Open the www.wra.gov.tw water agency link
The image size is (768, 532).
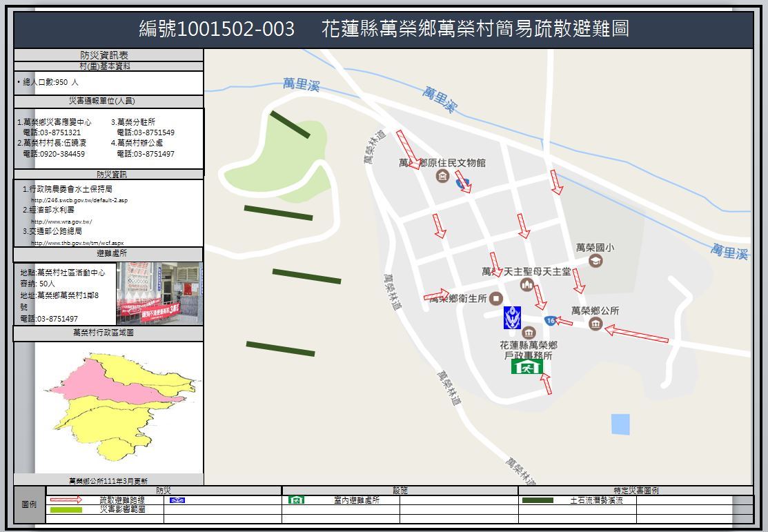(61, 221)
